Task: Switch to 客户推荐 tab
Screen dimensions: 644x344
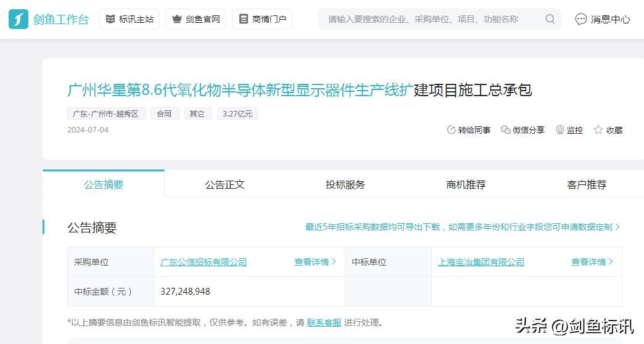Action: click(x=587, y=184)
